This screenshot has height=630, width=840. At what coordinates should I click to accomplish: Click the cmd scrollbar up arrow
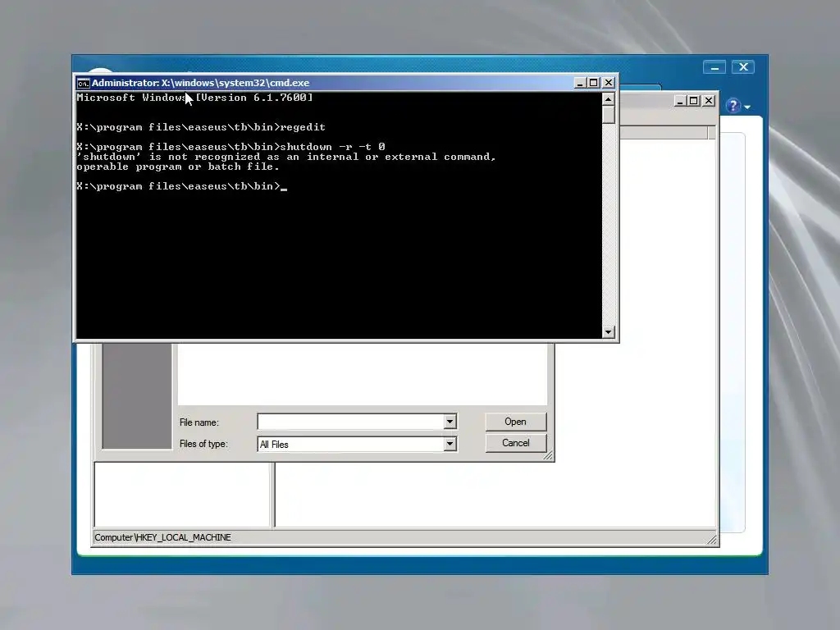tap(608, 99)
